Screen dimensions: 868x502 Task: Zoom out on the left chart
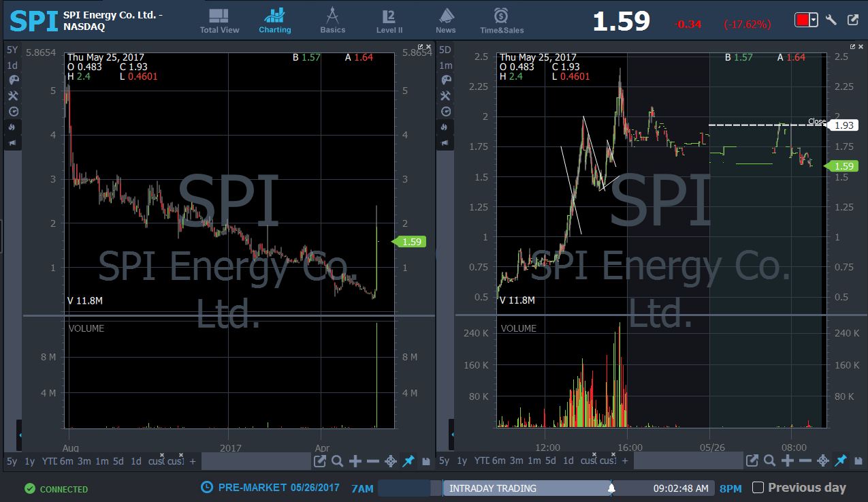pos(372,461)
